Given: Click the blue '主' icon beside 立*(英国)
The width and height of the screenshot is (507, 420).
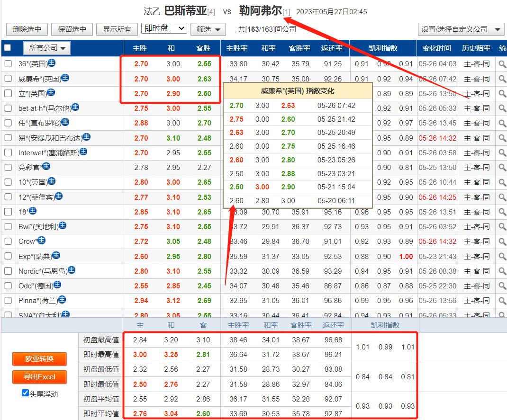Looking at the screenshot, I should click(51, 92).
